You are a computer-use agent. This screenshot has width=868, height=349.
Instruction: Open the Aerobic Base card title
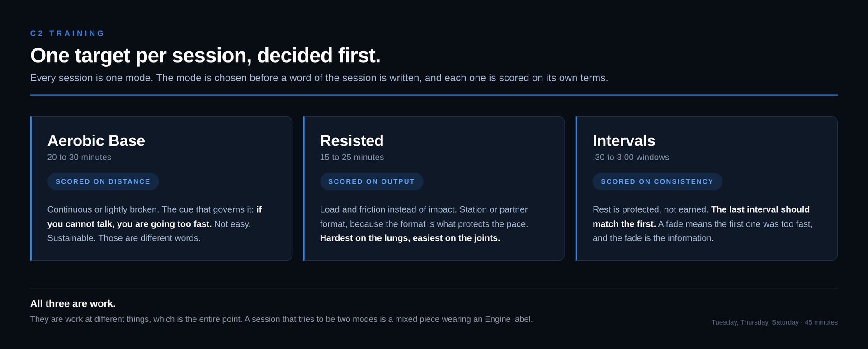click(96, 141)
